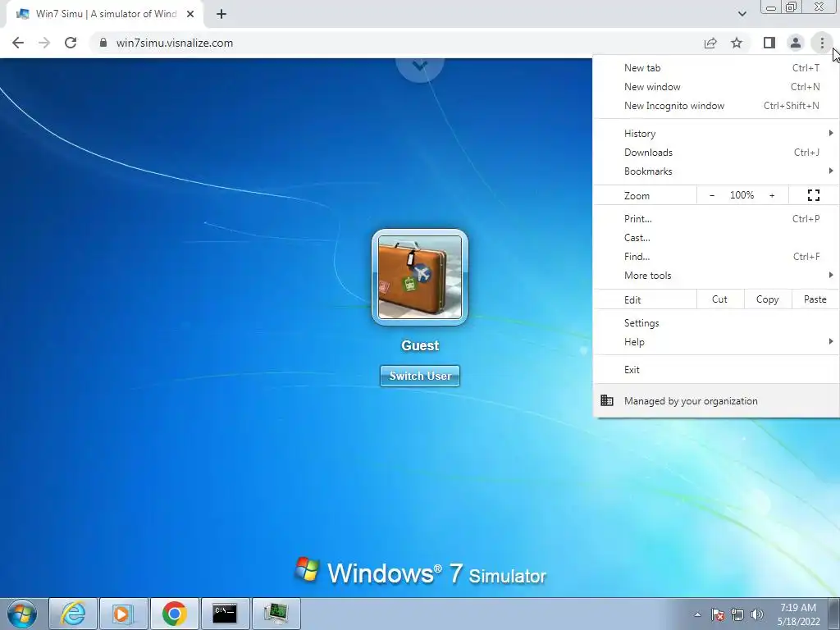Click the padlock site info icon
Screen dimensions: 840x630
[103, 43]
